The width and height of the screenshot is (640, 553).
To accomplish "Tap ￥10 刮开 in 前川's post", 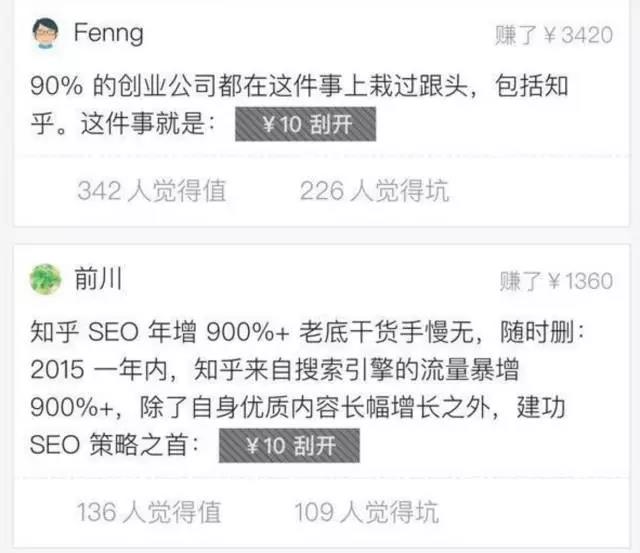I will 288,445.
